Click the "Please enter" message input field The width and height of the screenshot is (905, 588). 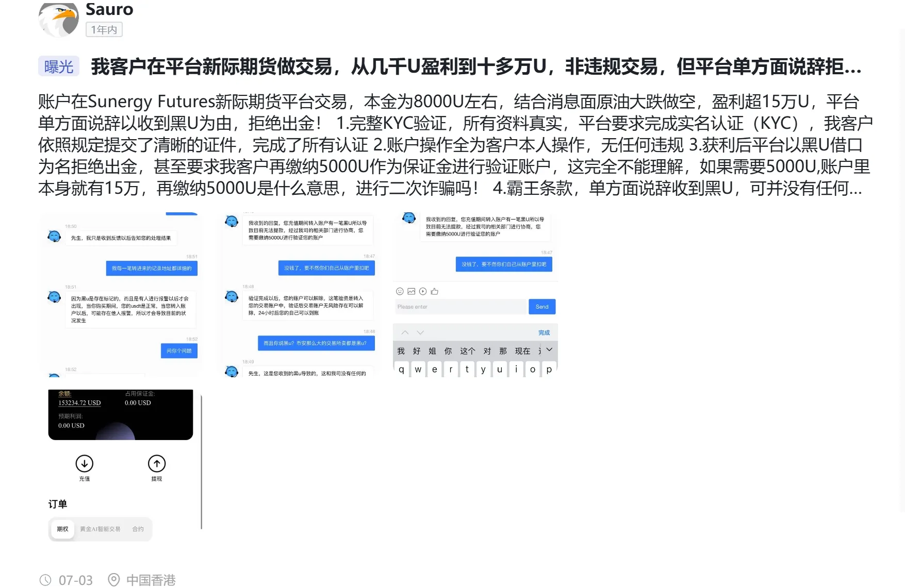[x=460, y=307]
